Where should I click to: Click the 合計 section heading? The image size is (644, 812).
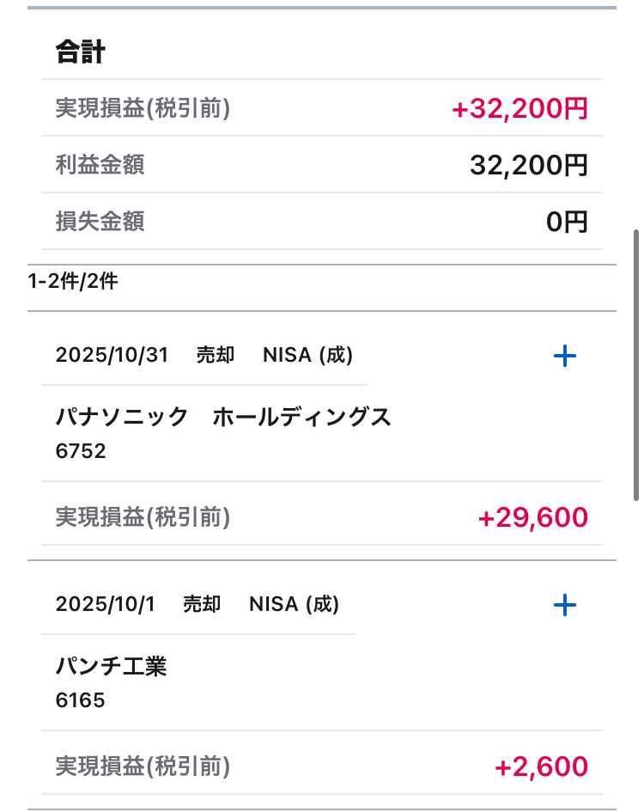click(x=80, y=52)
